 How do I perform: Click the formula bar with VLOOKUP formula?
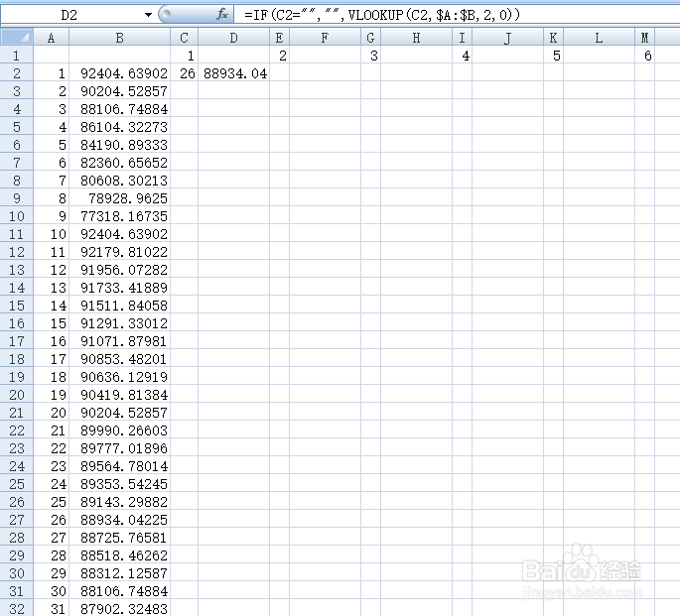point(457,15)
